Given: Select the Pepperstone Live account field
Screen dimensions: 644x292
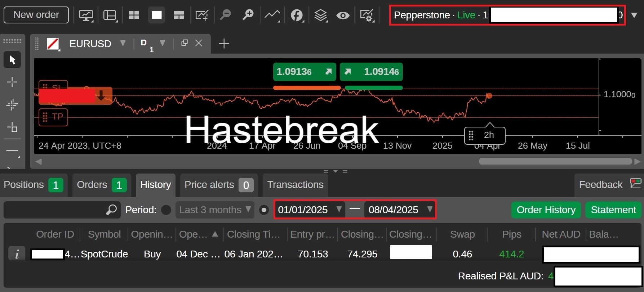Looking at the screenshot, I should (507, 15).
